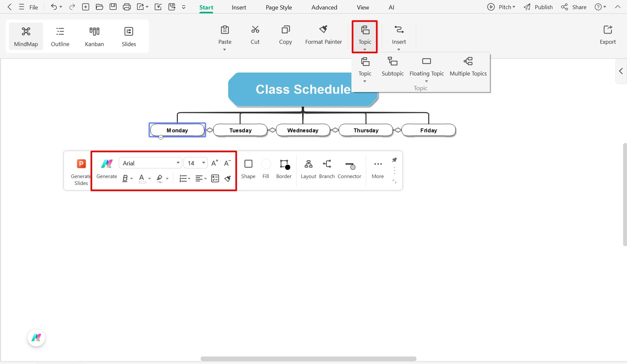Open the Bold style dropdown
The height and width of the screenshot is (364, 627).
[131, 179]
